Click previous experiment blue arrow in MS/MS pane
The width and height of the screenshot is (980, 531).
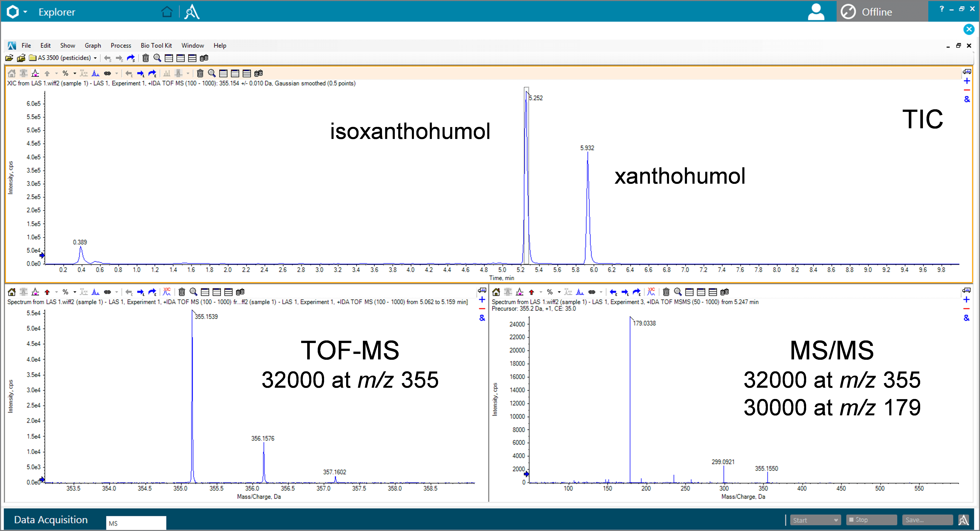pyautogui.click(x=613, y=292)
